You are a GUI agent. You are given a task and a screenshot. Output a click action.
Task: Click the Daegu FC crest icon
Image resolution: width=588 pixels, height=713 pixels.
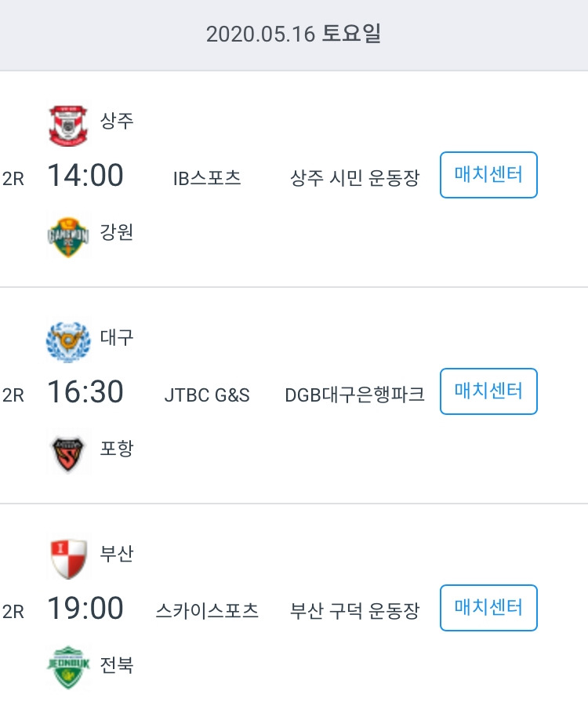pyautogui.click(x=68, y=341)
